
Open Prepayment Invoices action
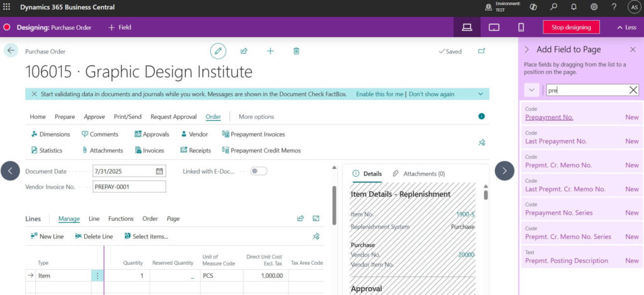257,134
